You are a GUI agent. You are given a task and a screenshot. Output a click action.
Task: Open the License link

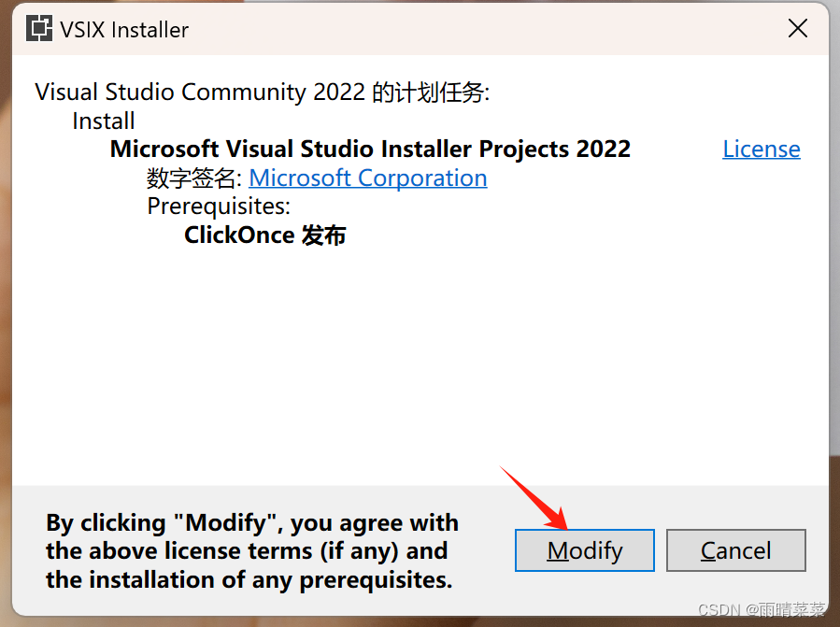point(761,149)
